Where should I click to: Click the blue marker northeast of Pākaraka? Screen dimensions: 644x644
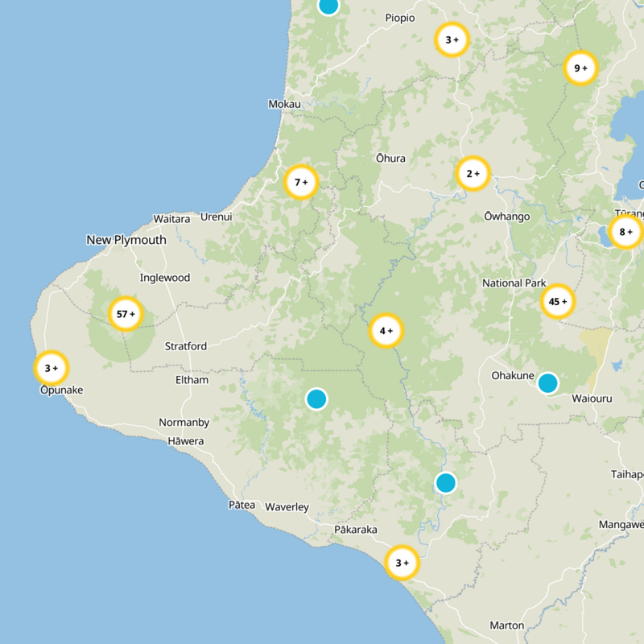(x=445, y=482)
